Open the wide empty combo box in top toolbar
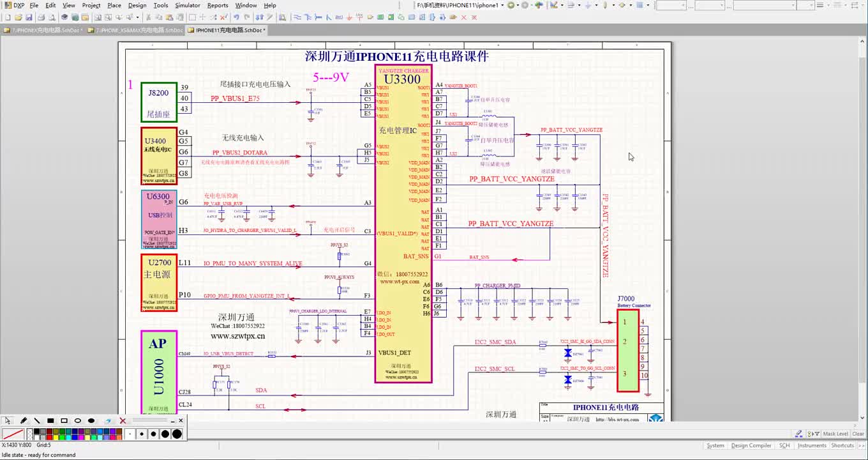This screenshot has height=460, width=868. point(765,6)
